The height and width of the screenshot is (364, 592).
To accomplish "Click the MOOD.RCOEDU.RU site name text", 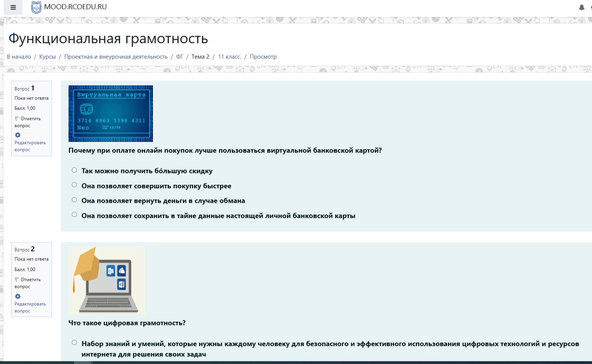I will click(76, 7).
